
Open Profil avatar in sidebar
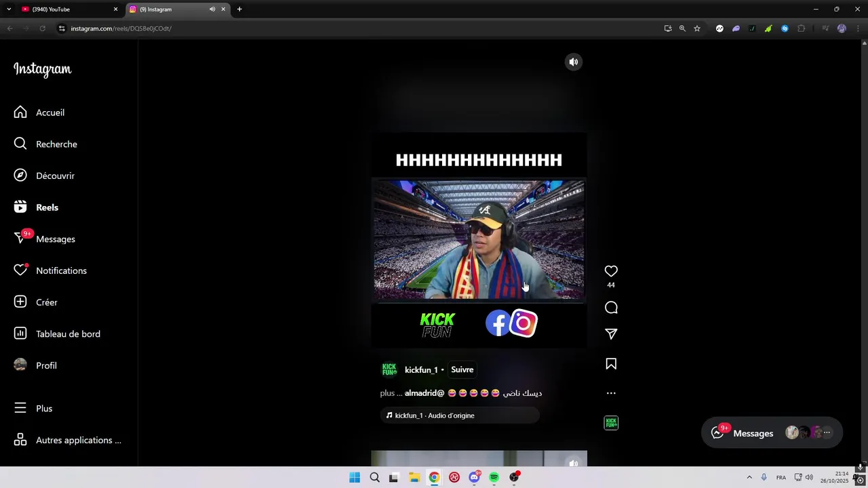tap(20, 365)
